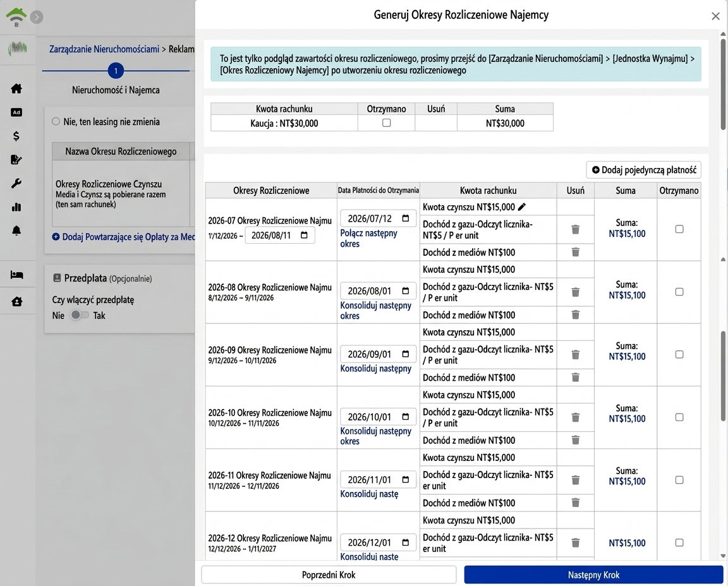Screen dimensions: 728x586
Task: Edit rent amount pencil icon for 2026-07
Action: [x=522, y=207]
